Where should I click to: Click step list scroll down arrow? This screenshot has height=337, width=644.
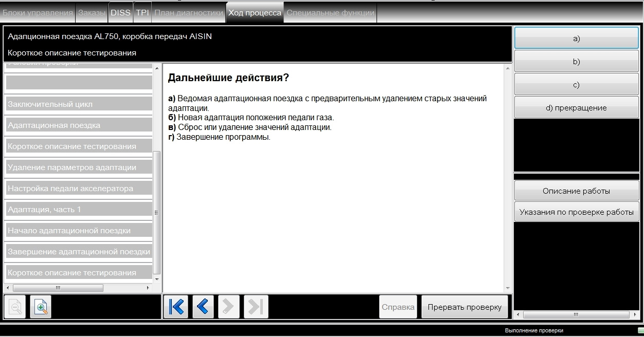pyautogui.click(x=157, y=280)
